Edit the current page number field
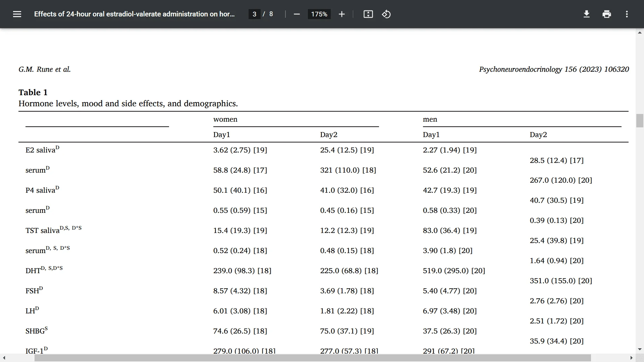Viewport: 644px width, 362px height. [x=255, y=14]
